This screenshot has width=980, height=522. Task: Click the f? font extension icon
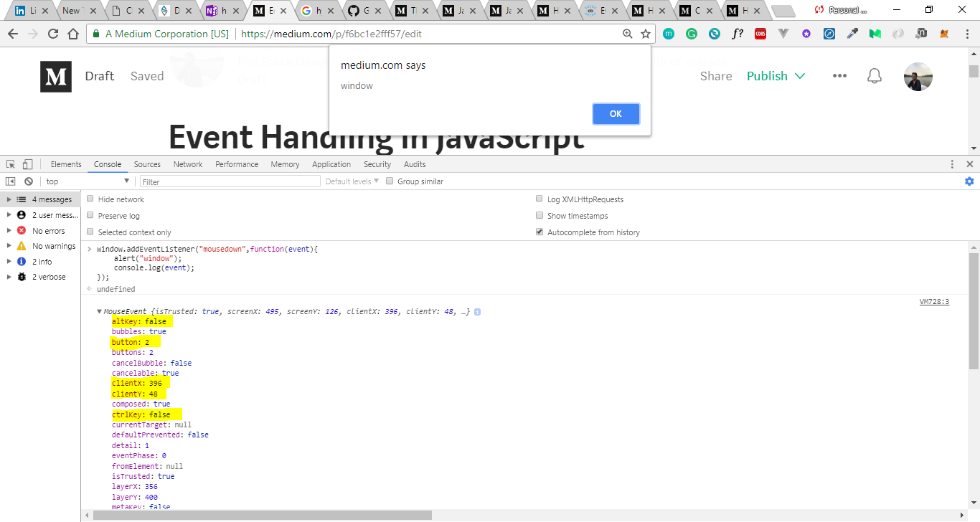click(738, 34)
